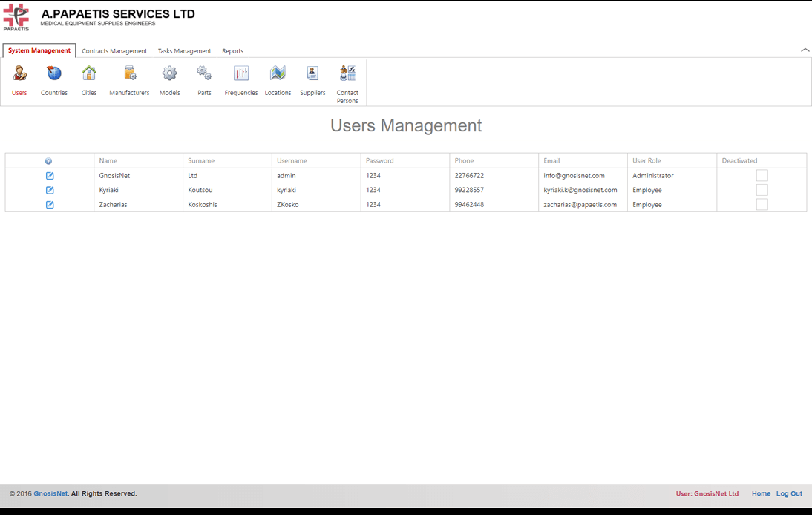Open the Reports tab

point(232,51)
